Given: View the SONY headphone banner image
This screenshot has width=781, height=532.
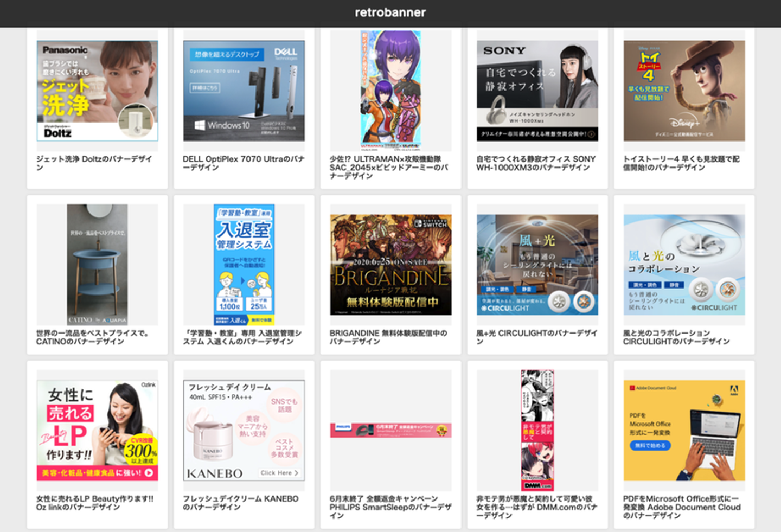Looking at the screenshot, I should click(537, 91).
